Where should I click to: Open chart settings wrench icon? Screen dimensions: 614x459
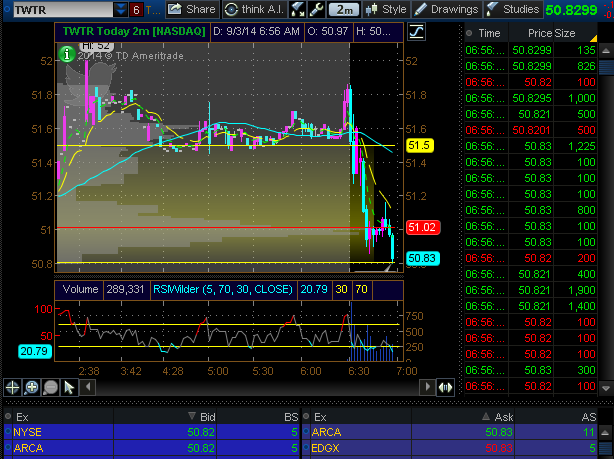click(x=316, y=9)
